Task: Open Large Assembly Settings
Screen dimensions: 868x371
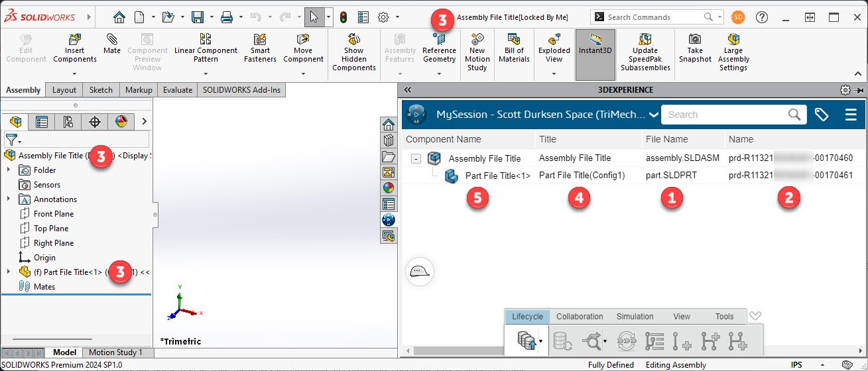Action: click(x=733, y=53)
